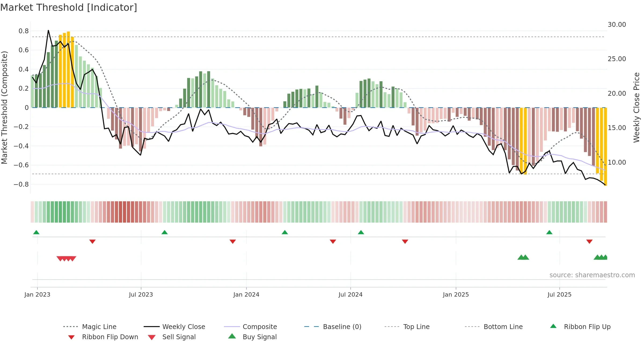Image resolution: width=644 pixels, height=362 pixels.
Task: Toggle the Weekly Close legend entry
Action: tap(174, 327)
